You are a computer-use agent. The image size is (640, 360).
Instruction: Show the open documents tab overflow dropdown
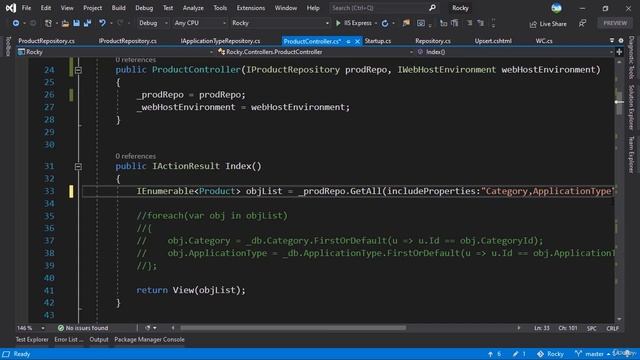(x=612, y=40)
